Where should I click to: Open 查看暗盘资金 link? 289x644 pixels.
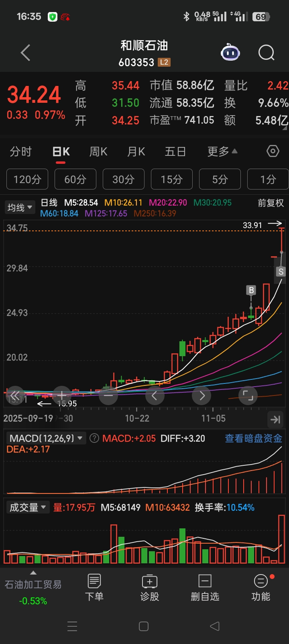(253, 438)
